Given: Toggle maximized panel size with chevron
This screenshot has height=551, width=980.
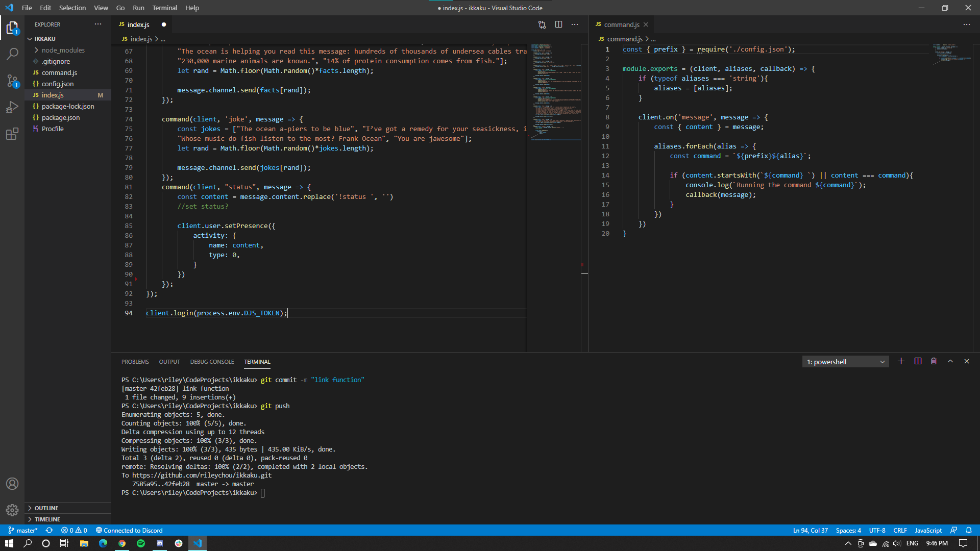Looking at the screenshot, I should click(950, 361).
